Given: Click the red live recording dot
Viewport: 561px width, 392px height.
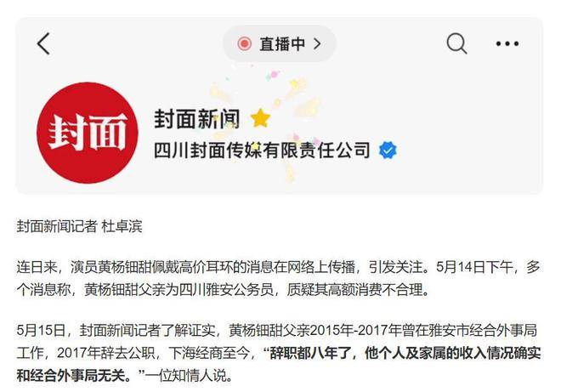Looking at the screenshot, I should (x=244, y=43).
